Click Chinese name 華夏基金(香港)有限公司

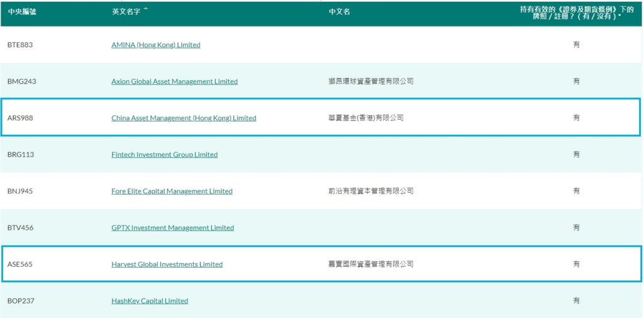(x=366, y=118)
